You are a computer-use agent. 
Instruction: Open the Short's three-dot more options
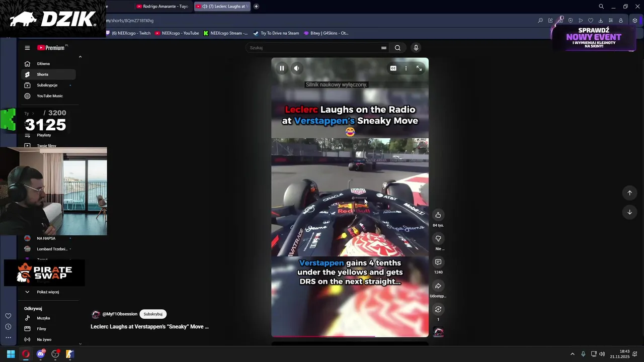point(406,68)
